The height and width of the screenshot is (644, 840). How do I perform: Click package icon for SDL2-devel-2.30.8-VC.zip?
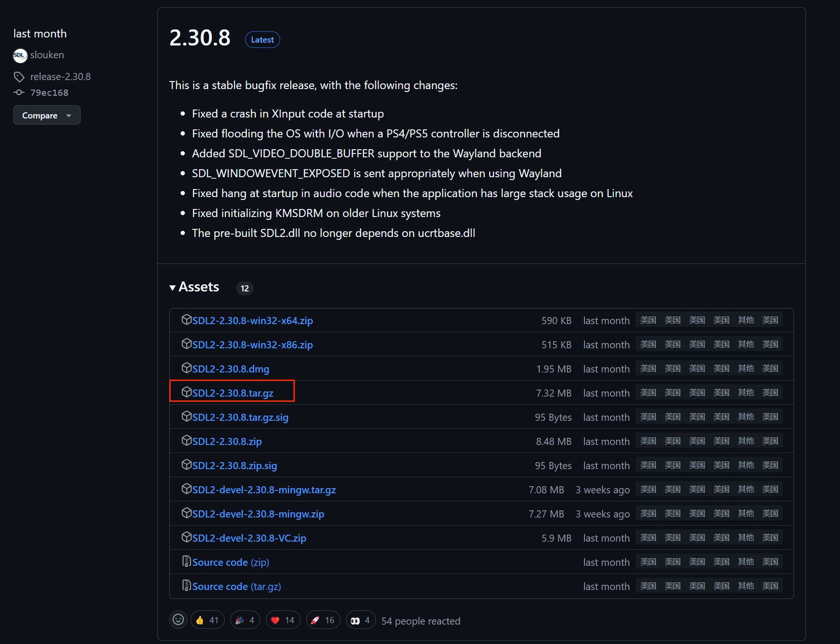186,537
